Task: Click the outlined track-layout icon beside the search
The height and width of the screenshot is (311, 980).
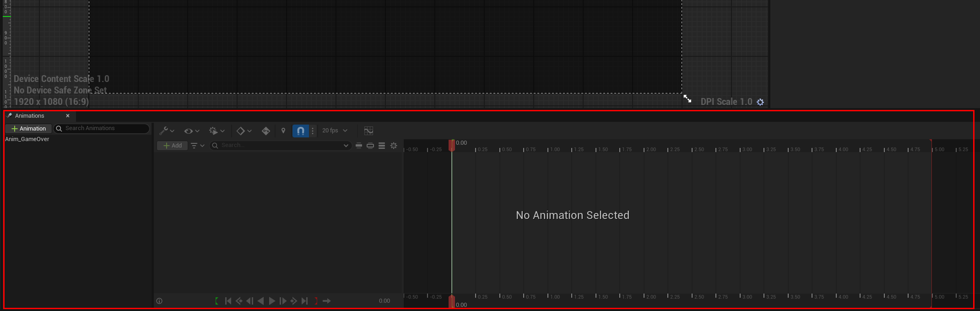Action: pyautogui.click(x=370, y=146)
